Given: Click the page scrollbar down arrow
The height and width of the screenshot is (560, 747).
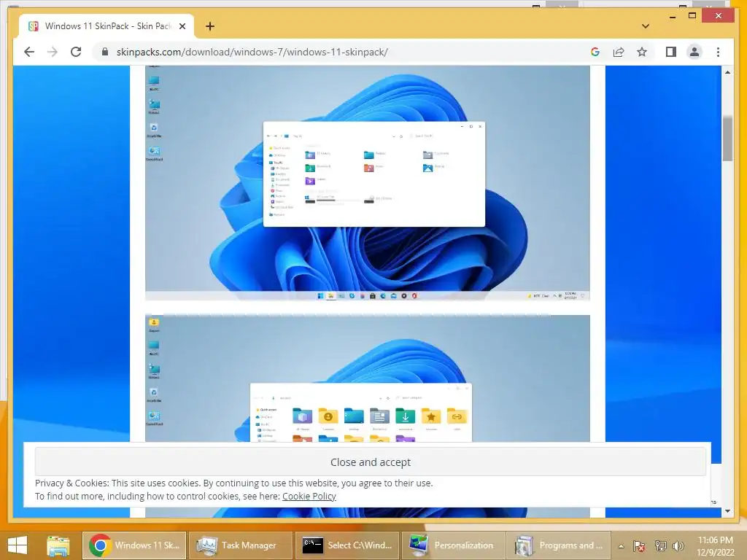Looking at the screenshot, I should 727,511.
